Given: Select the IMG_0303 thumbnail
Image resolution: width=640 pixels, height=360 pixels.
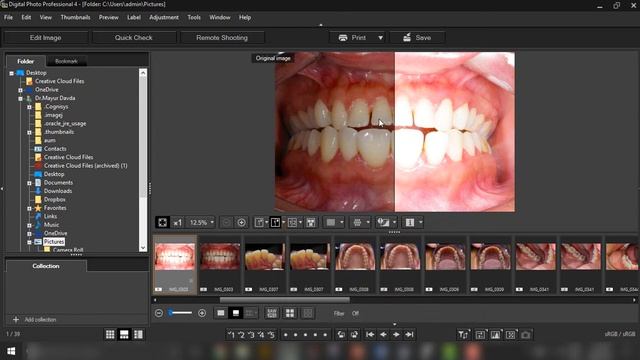Looking at the screenshot, I should pos(220,264).
